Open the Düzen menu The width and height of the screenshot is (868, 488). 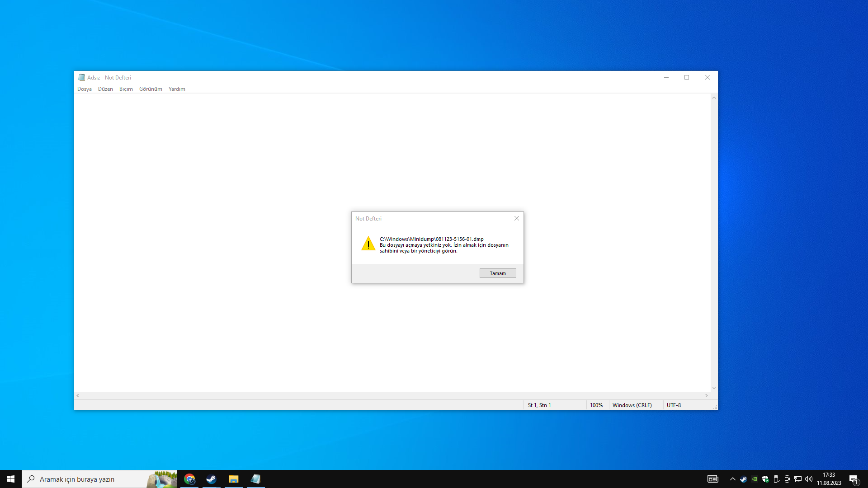pyautogui.click(x=105, y=89)
